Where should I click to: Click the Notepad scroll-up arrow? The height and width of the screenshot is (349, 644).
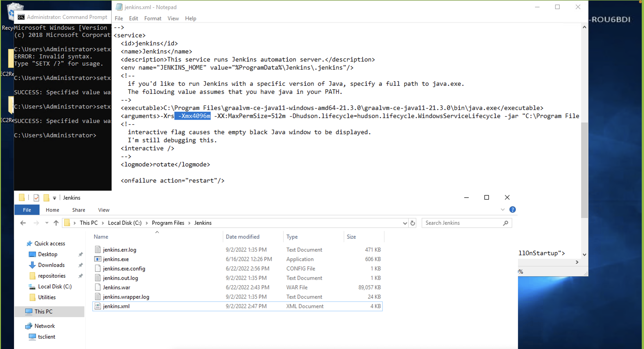tap(584, 27)
